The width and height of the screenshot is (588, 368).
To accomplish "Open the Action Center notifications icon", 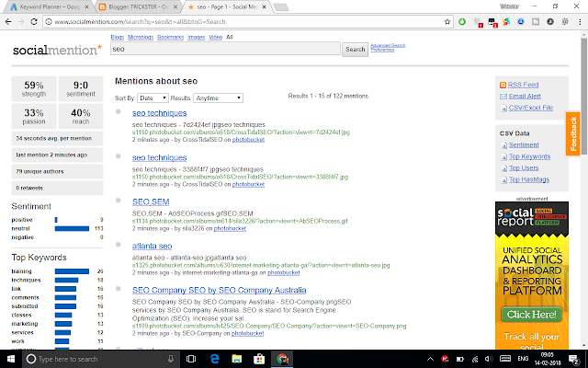I will click(573, 359).
